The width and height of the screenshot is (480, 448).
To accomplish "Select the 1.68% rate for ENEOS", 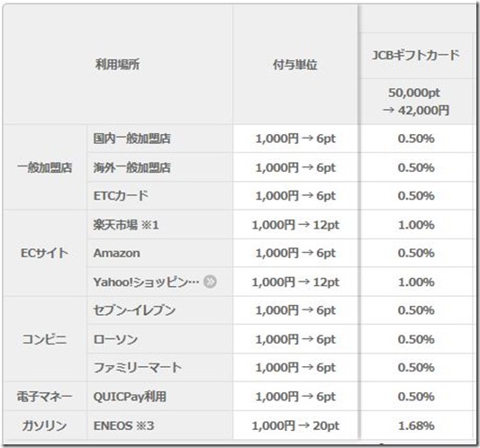I will [416, 426].
